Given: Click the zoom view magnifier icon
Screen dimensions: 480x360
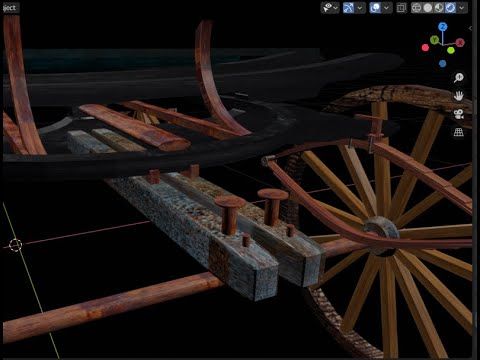Looking at the screenshot, I should tap(458, 78).
